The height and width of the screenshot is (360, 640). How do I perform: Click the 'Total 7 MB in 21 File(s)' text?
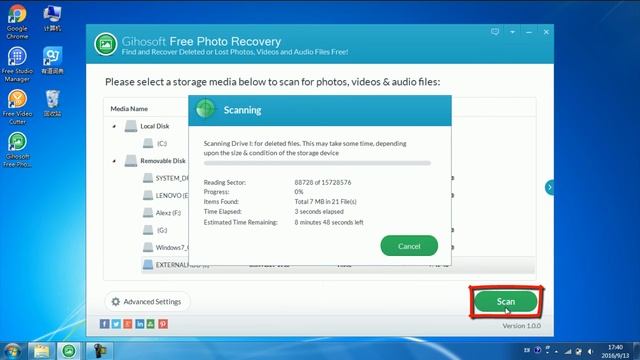click(325, 202)
